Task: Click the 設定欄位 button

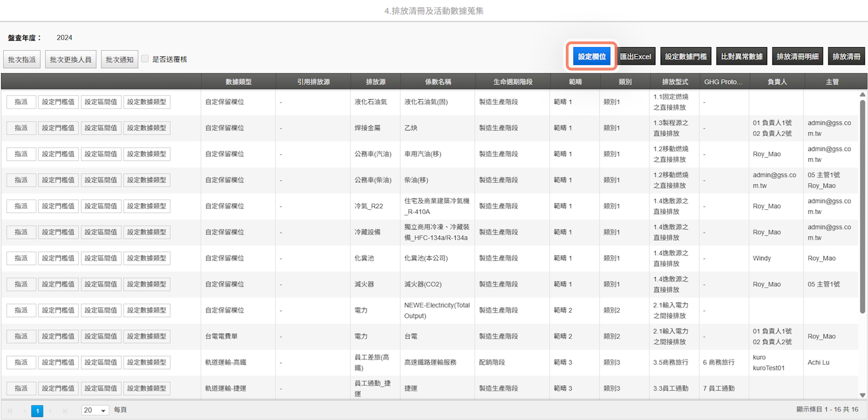Action: [591, 56]
